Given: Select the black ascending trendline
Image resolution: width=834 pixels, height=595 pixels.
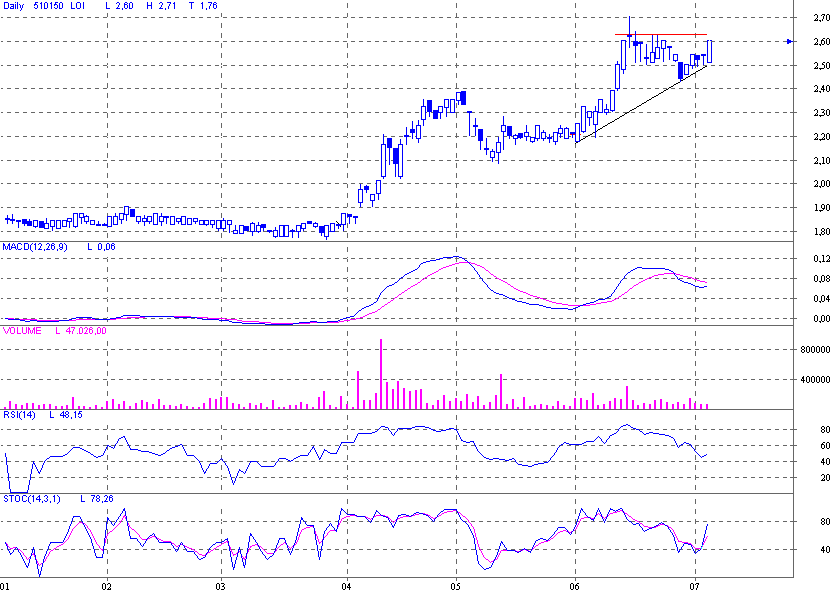Looking at the screenshot, I should coord(640,105).
